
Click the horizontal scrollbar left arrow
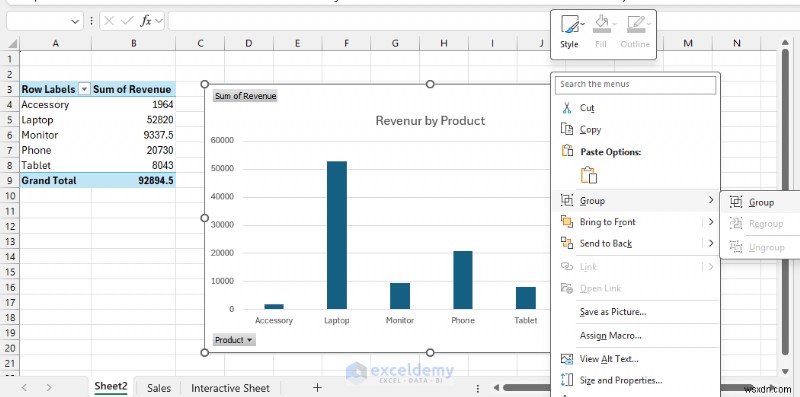pyautogui.click(x=496, y=388)
